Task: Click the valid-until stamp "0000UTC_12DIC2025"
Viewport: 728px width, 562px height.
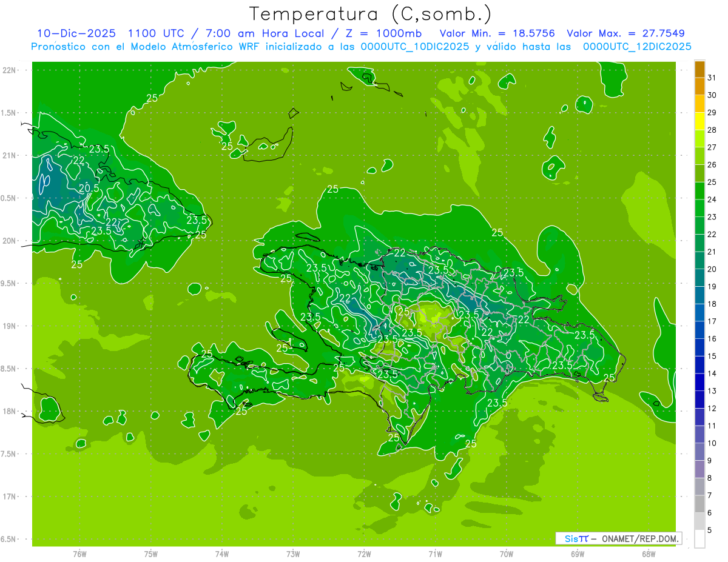Action: point(637,47)
